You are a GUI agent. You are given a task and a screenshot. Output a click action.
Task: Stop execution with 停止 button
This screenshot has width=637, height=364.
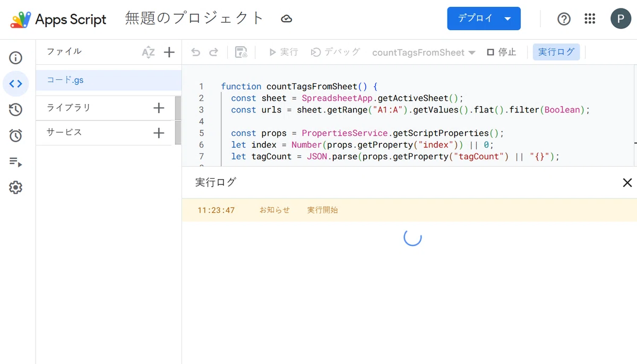502,52
